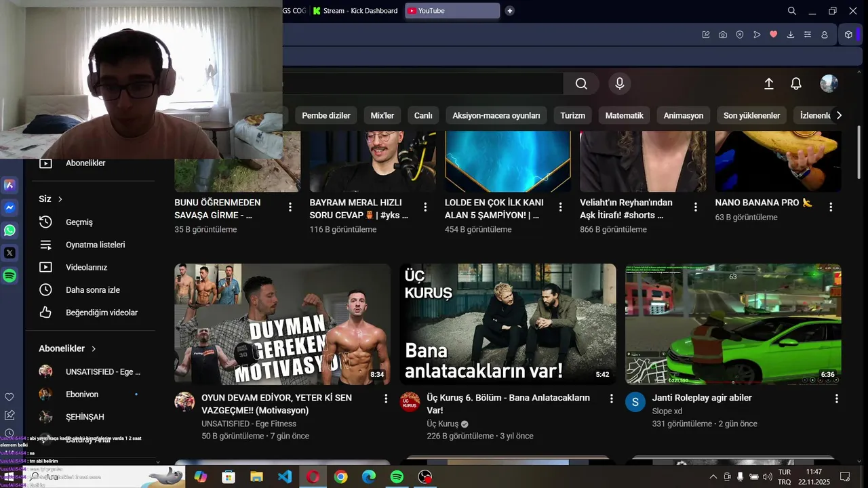Open X (Twitter) in Opera sidebar
The width and height of the screenshot is (868, 488).
tap(9, 253)
